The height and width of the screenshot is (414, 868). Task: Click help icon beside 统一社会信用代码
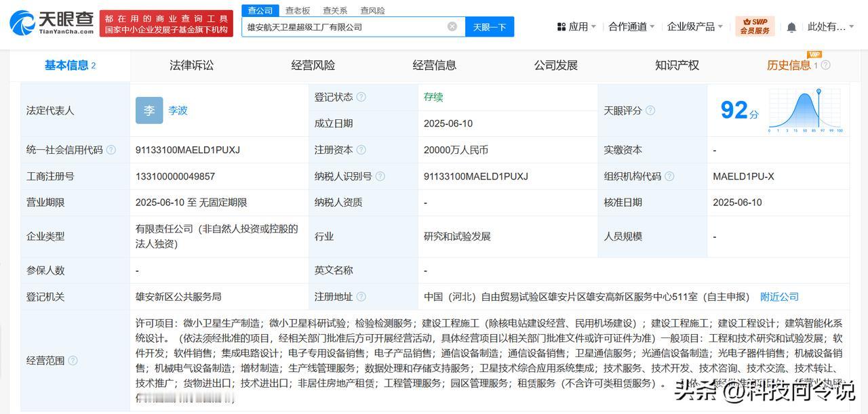[x=111, y=150]
